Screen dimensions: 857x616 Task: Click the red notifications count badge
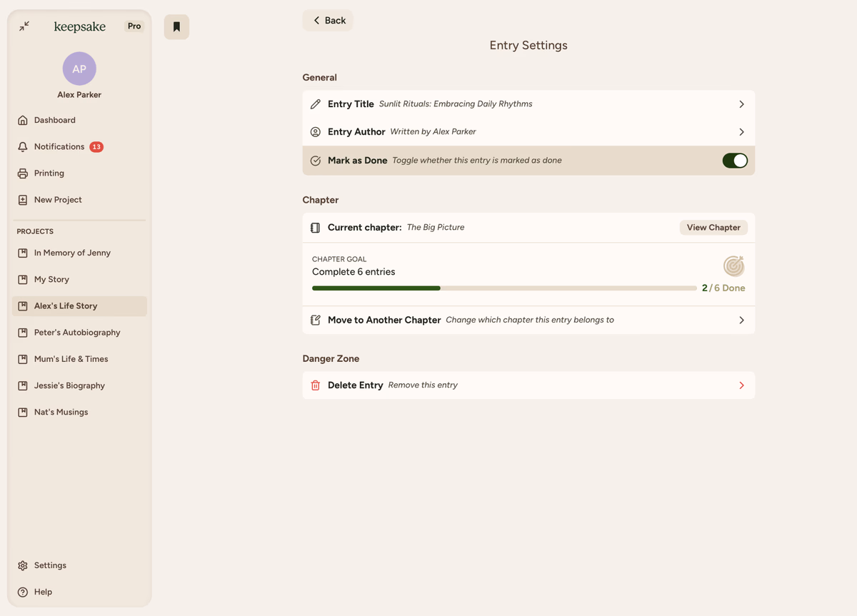pos(96,147)
